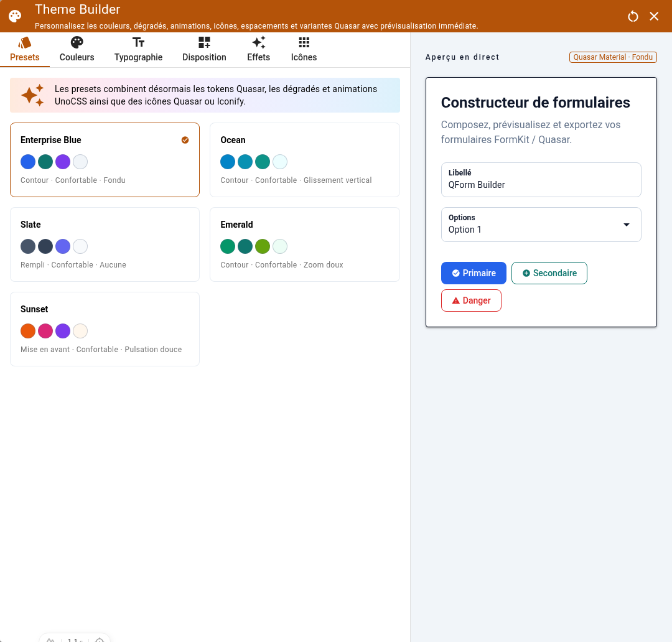Click the first blue swatch in Ocean
672x642 pixels.
coord(228,162)
